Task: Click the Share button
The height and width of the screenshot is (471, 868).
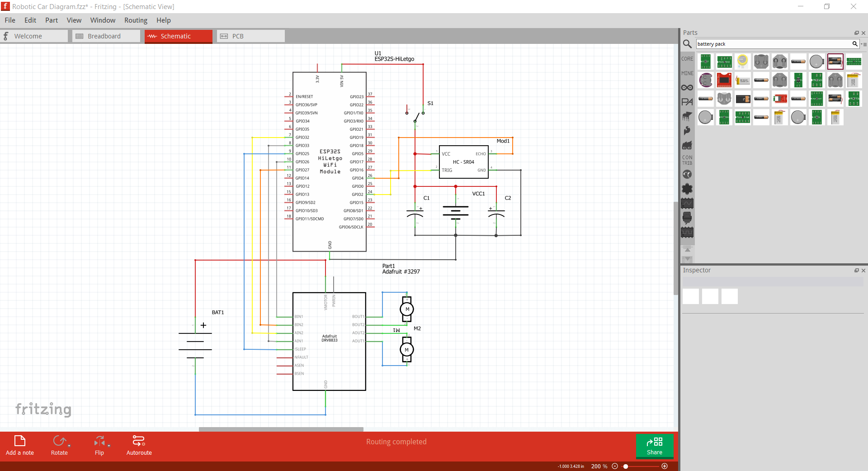Action: [x=654, y=446]
